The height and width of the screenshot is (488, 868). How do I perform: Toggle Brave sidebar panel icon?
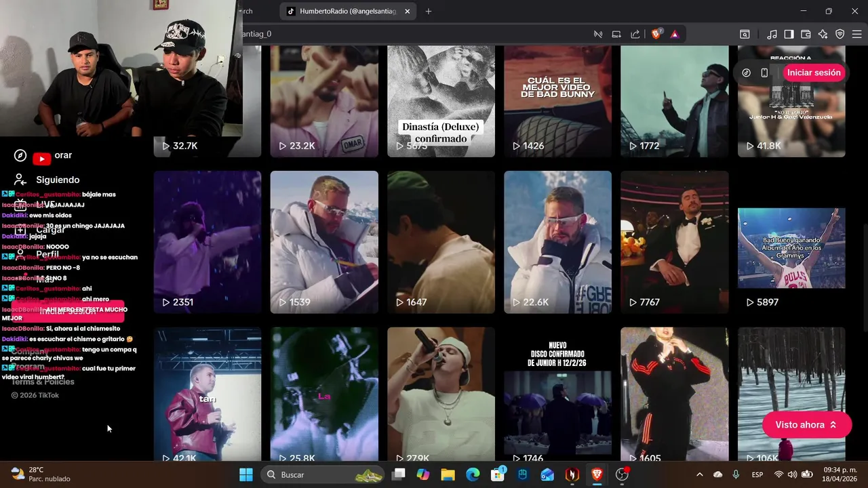tap(789, 34)
